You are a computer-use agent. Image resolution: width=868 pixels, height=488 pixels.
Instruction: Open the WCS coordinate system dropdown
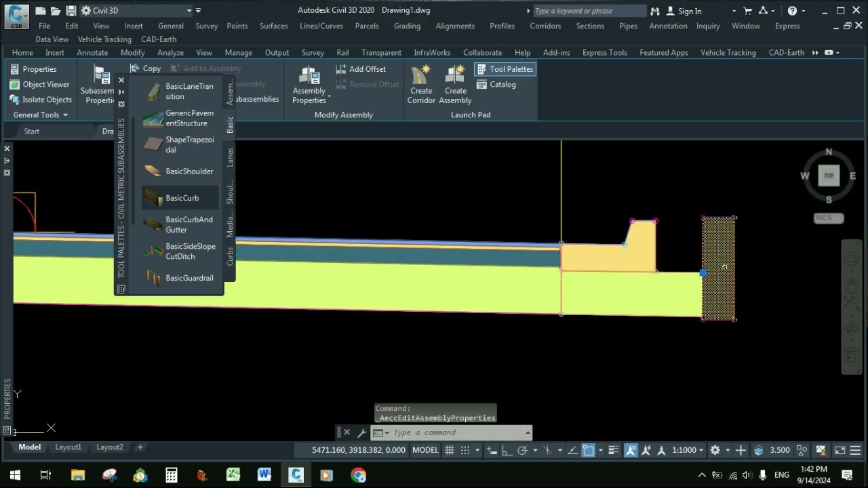(x=829, y=218)
